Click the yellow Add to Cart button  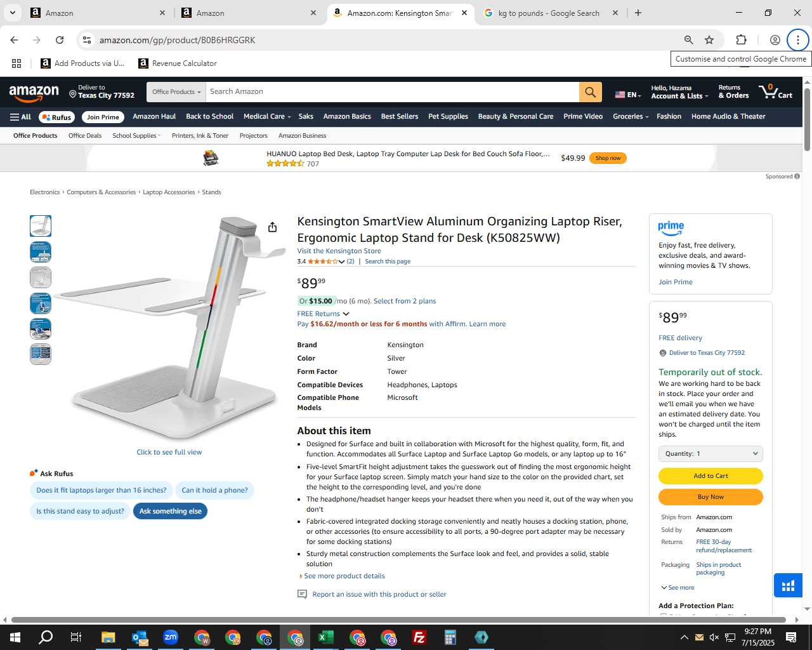(710, 476)
